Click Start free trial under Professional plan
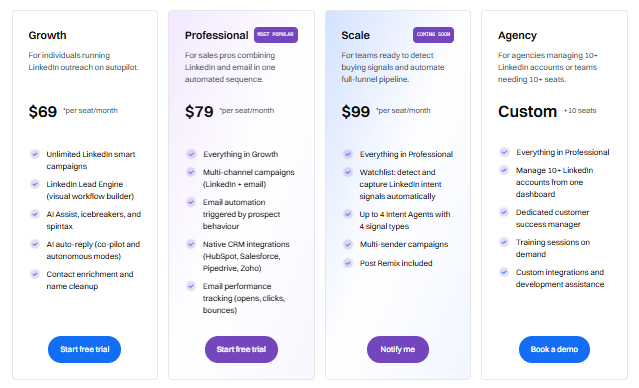Image resolution: width=639 pixels, height=388 pixels. (x=241, y=349)
